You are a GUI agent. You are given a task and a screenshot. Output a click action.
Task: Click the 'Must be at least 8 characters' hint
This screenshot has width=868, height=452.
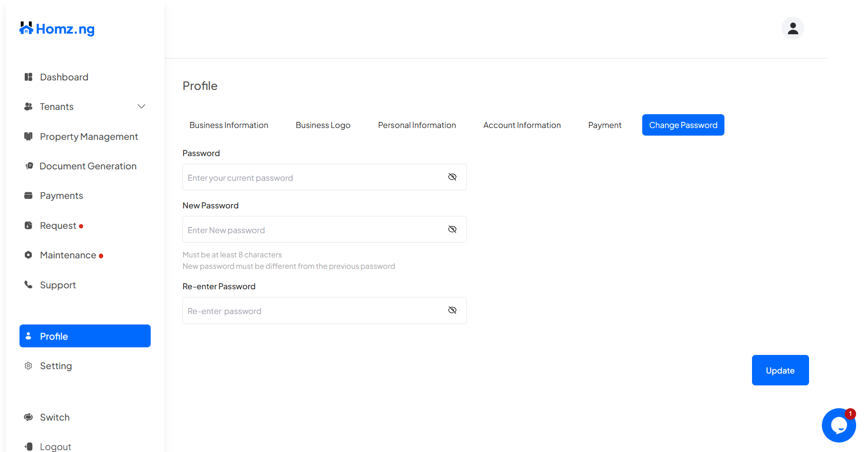pyautogui.click(x=232, y=255)
